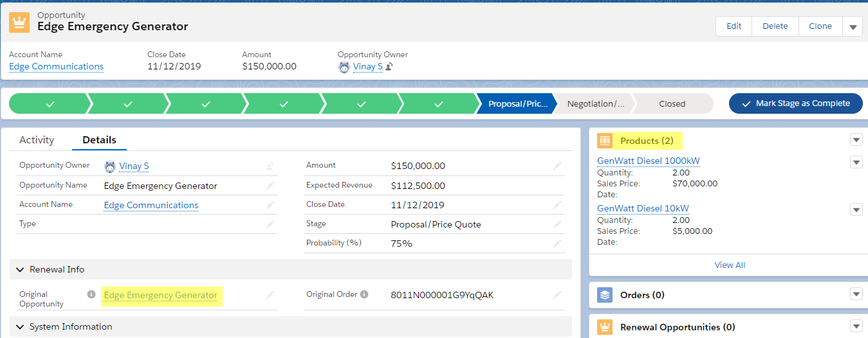
Task: Click the first completed stage checkmark
Action: click(x=50, y=103)
